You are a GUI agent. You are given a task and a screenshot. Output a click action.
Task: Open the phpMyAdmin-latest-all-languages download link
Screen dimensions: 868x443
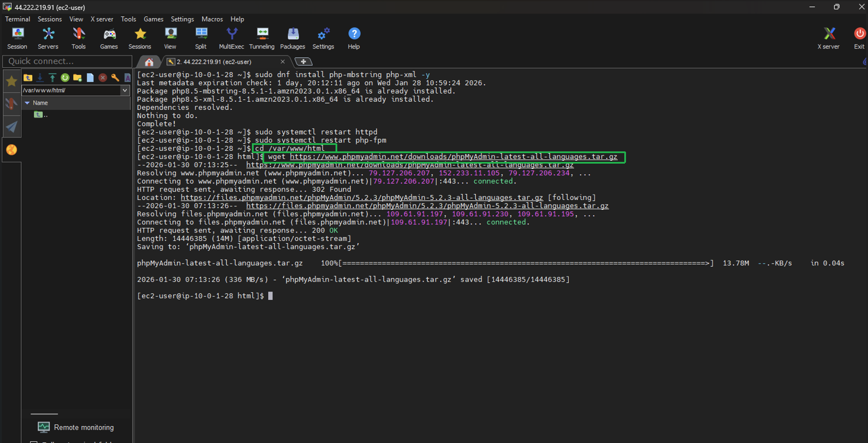454,157
